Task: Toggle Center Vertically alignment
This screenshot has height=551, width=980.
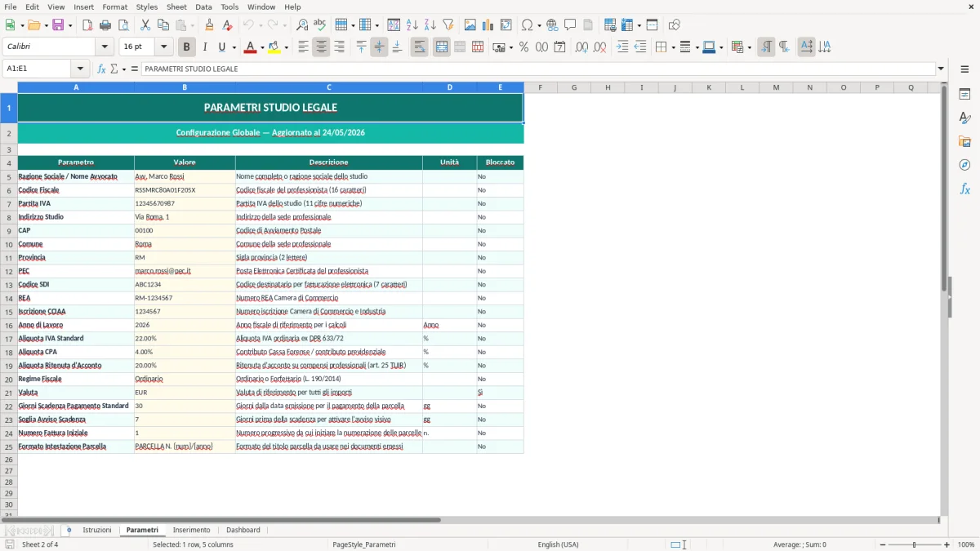Action: [x=379, y=47]
